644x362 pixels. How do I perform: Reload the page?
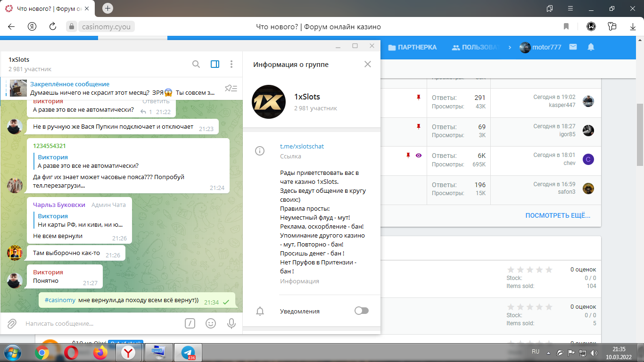[53, 26]
